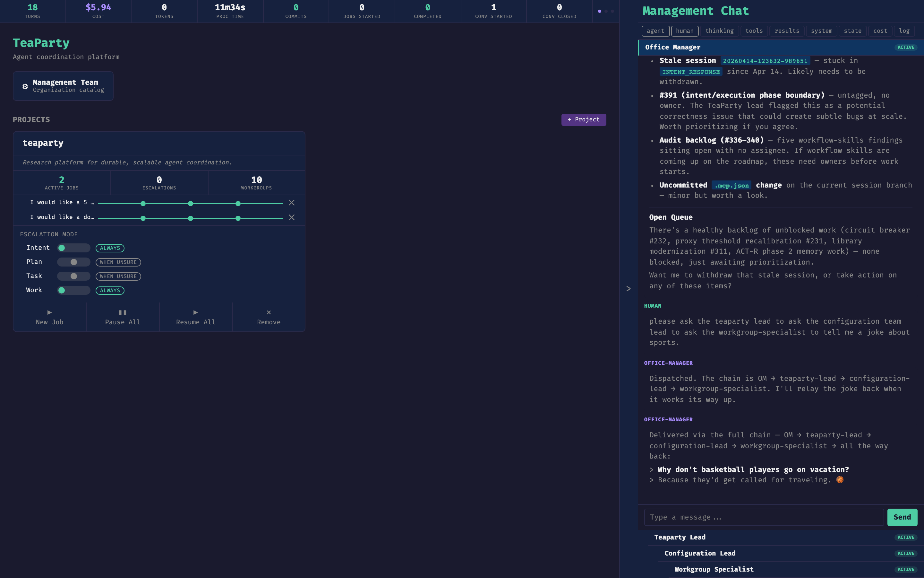Click the New Job button label

pyautogui.click(x=50, y=322)
